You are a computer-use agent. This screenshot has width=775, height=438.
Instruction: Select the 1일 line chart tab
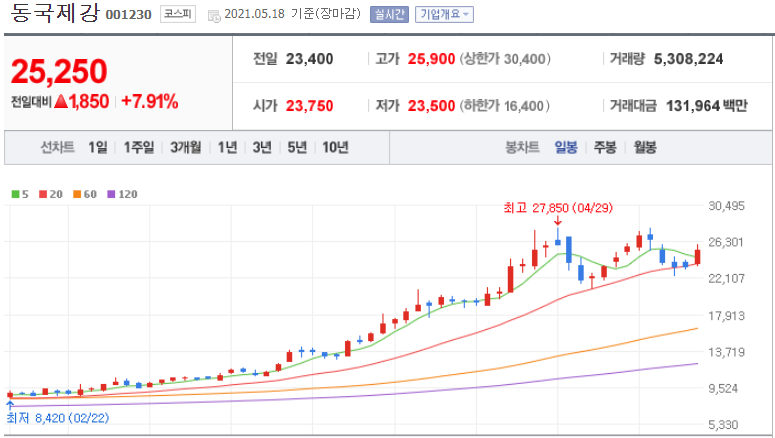(98, 147)
